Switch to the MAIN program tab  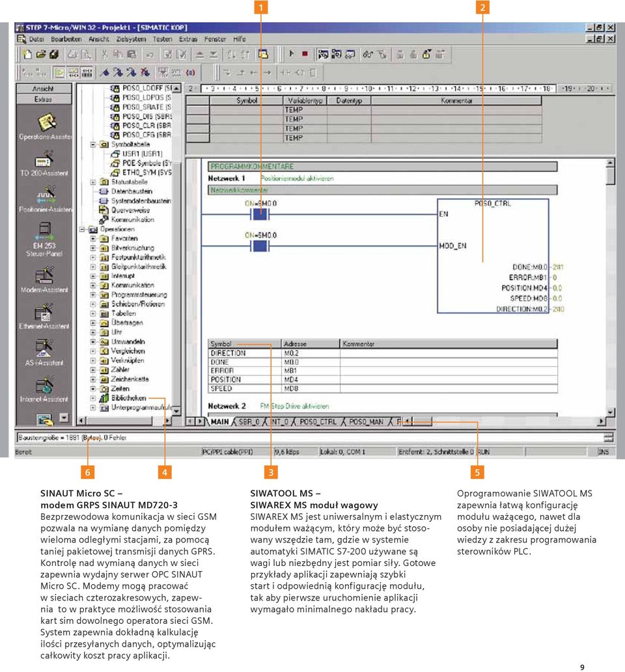[x=220, y=422]
